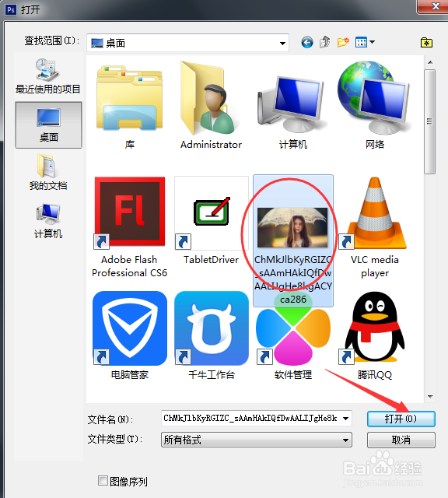The image size is (448, 498).
Task: Expand the Look in location dropdown
Action: point(282,43)
